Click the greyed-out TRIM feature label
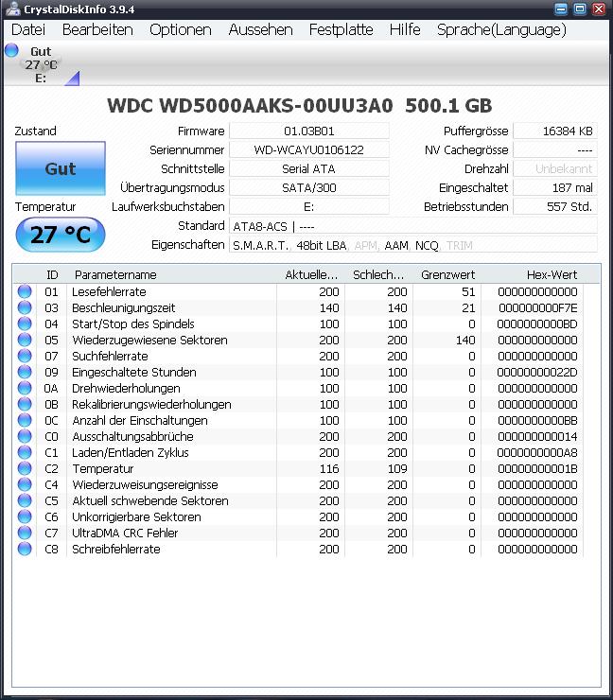 460,246
